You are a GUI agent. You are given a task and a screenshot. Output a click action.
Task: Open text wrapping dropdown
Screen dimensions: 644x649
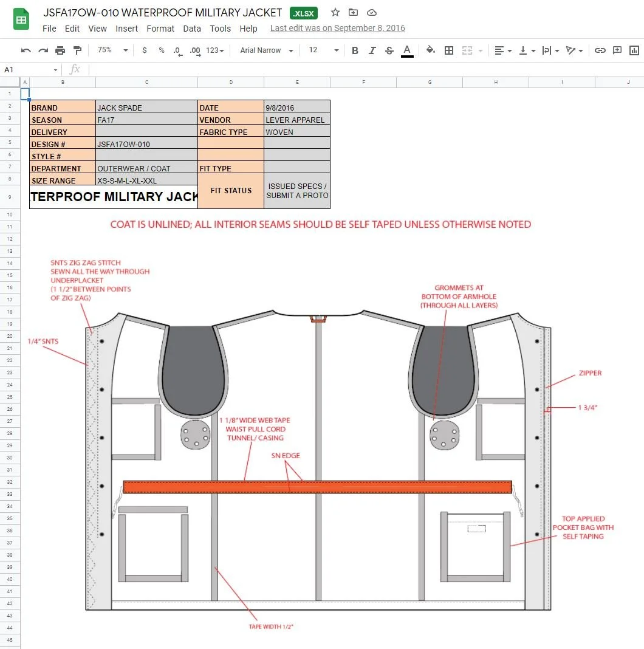click(x=550, y=50)
